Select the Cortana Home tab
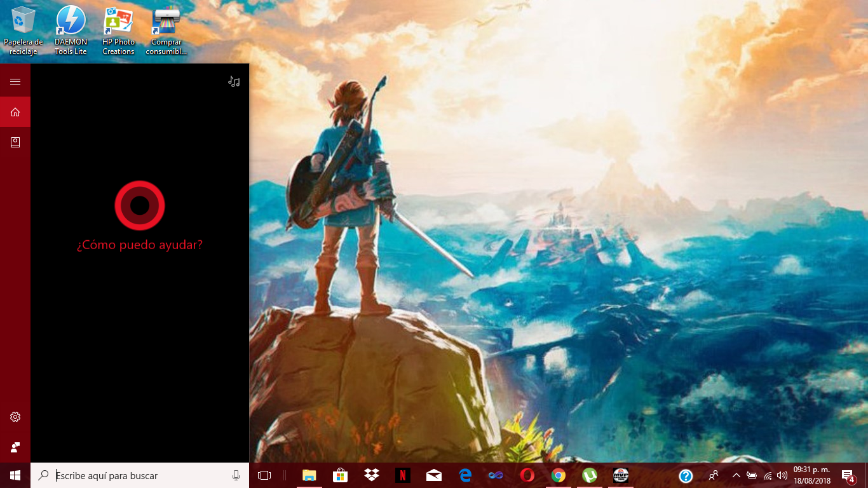868x488 pixels. point(15,112)
